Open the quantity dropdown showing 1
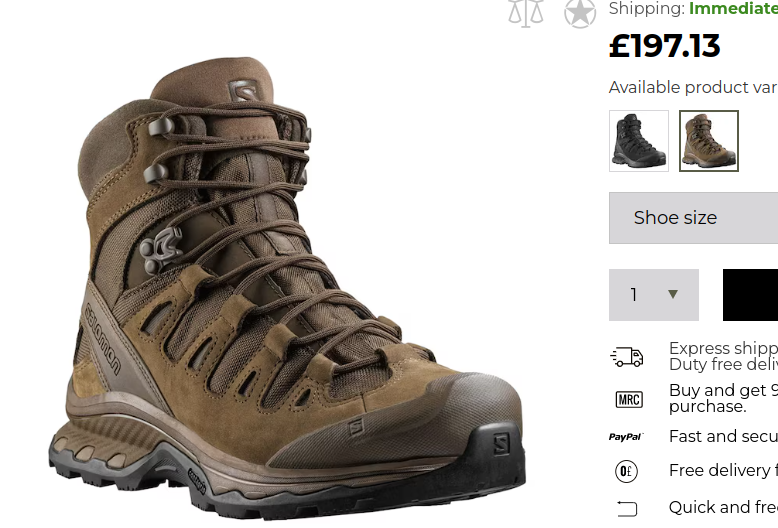 653,295
